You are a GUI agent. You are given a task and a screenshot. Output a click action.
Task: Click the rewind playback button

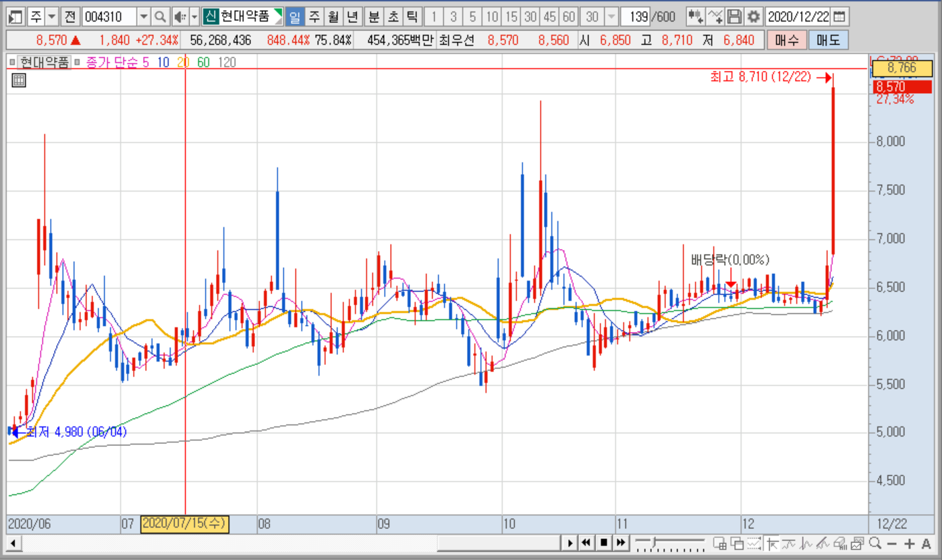(587, 543)
